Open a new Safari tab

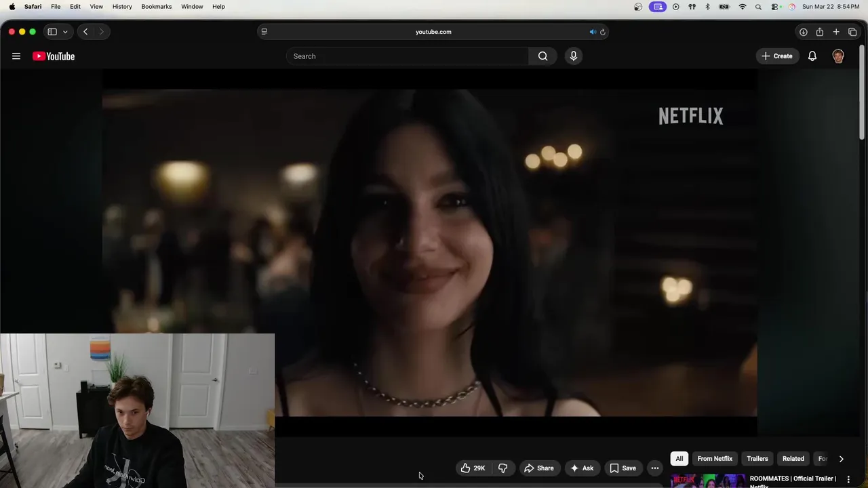(x=836, y=32)
